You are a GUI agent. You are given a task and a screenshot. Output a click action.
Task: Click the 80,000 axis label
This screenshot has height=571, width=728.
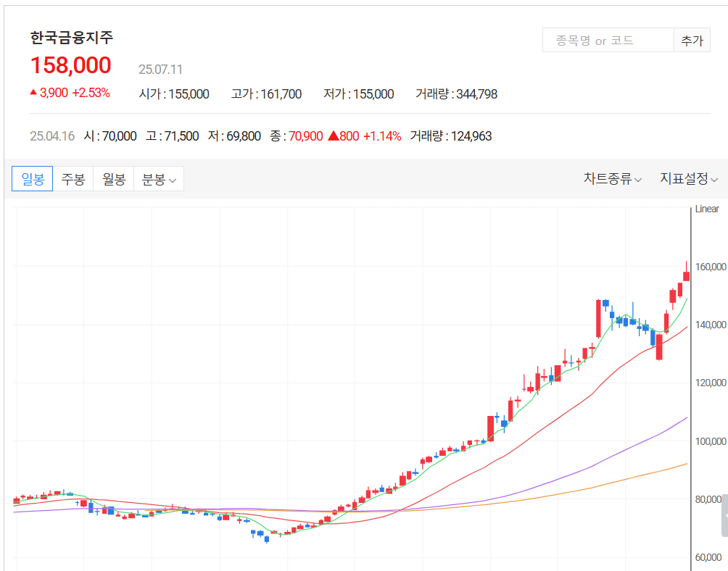[708, 499]
